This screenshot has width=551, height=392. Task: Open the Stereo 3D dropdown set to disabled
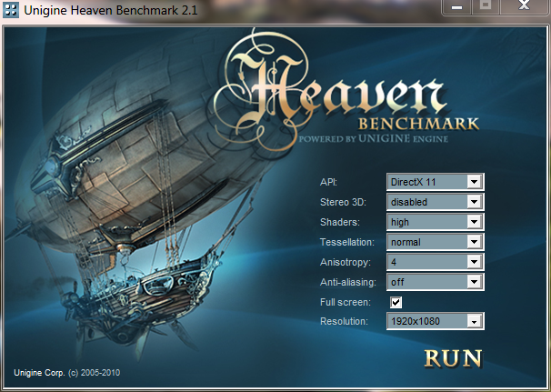[435, 202]
